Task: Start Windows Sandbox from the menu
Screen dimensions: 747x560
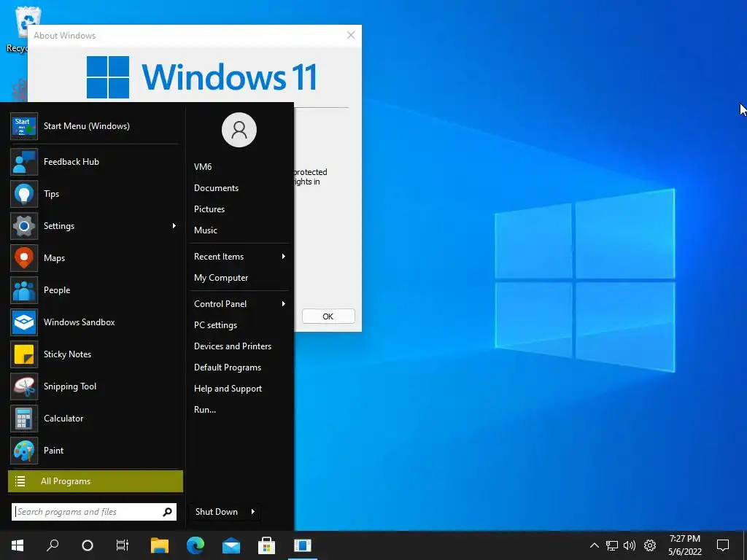Action: pyautogui.click(x=24, y=322)
